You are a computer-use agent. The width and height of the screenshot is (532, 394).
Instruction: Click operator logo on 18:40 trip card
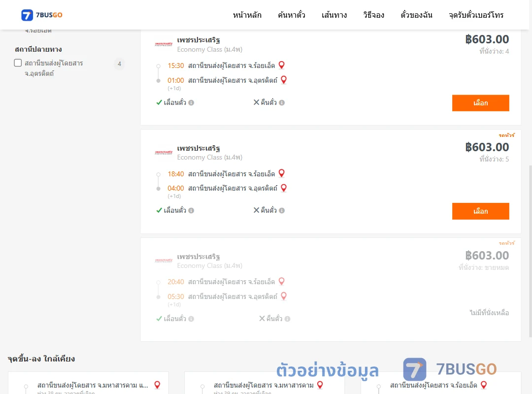click(x=164, y=152)
